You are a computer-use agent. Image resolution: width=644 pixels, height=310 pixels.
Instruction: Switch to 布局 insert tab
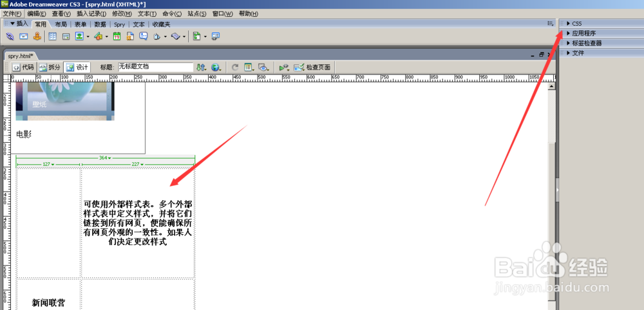tap(61, 24)
